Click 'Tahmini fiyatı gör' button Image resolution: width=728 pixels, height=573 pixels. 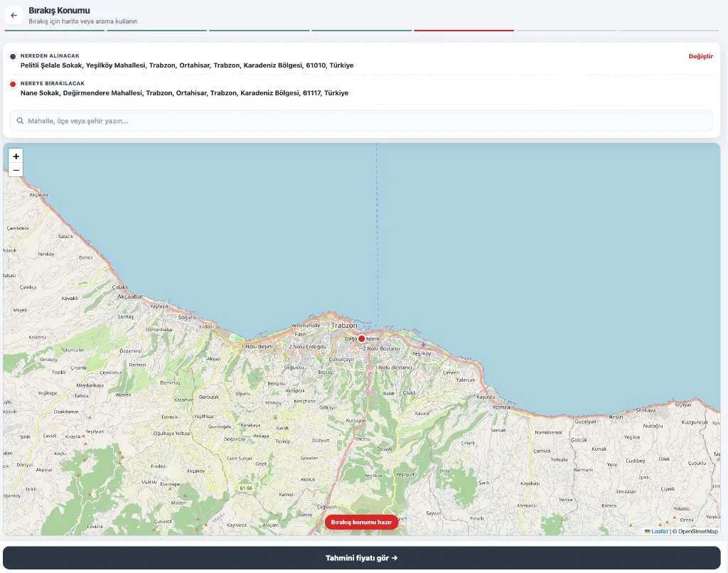pos(362,557)
